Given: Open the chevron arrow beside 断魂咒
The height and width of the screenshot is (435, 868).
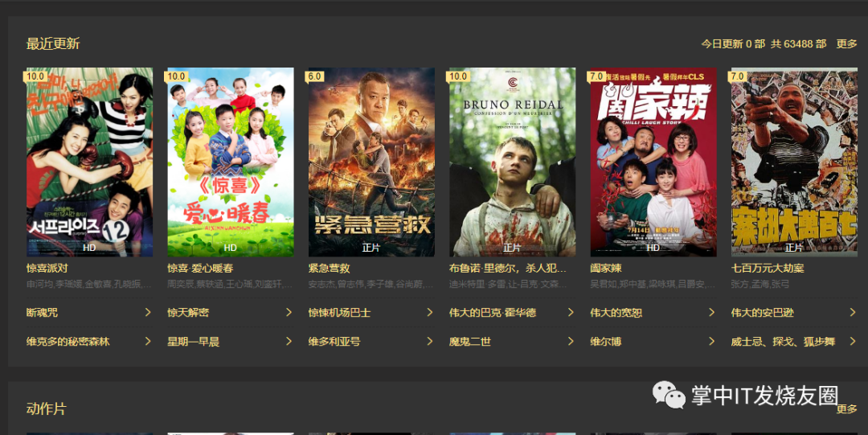Looking at the screenshot, I should (148, 313).
